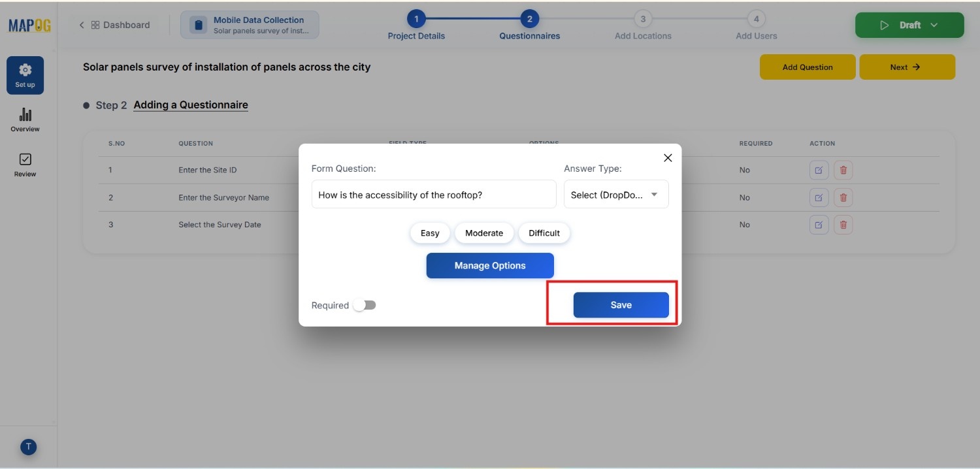Open the Answer Type dropdown
This screenshot has height=469, width=980.
pyautogui.click(x=615, y=194)
